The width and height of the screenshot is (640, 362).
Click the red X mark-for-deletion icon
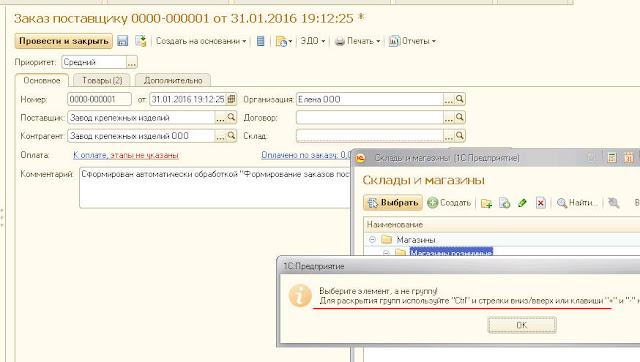point(541,203)
